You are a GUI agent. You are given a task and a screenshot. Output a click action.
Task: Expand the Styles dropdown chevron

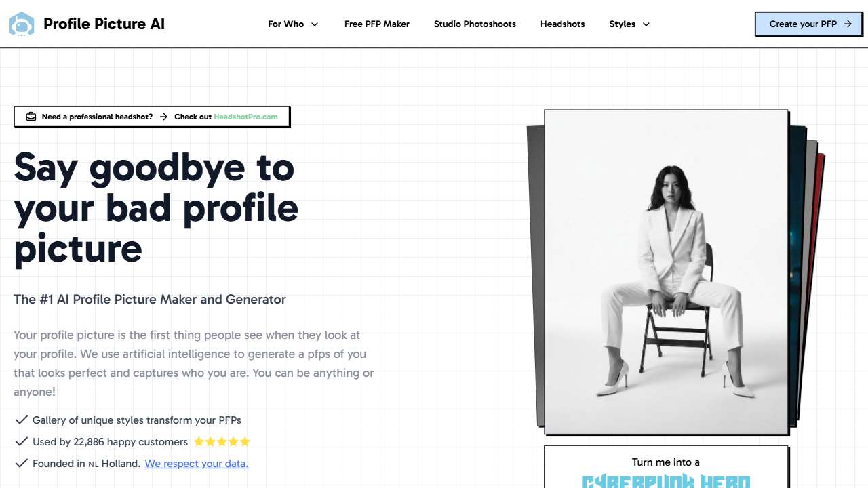pos(646,24)
